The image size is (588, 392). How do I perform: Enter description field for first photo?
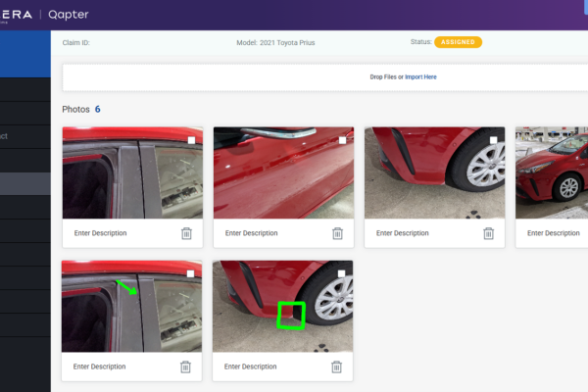click(100, 233)
